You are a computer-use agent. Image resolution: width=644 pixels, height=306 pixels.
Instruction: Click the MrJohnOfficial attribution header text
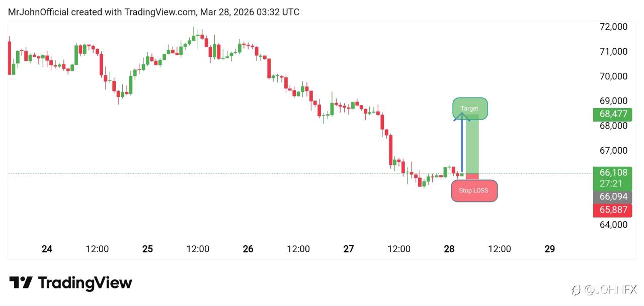click(153, 12)
